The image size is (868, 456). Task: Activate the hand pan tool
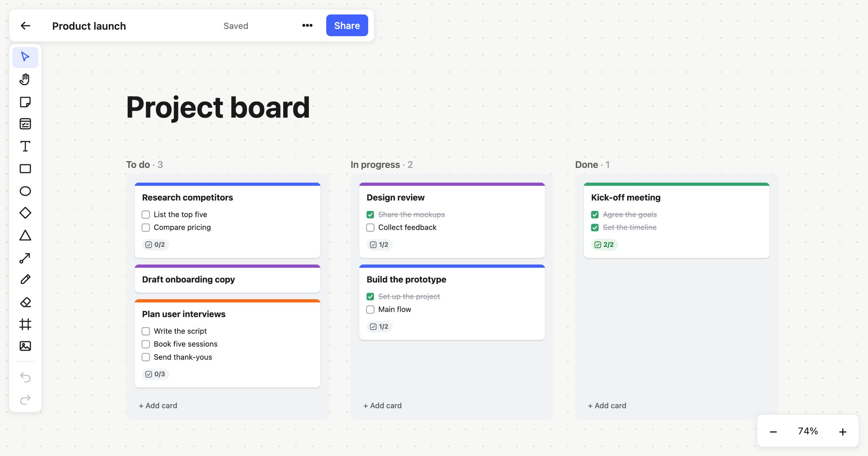coord(25,79)
